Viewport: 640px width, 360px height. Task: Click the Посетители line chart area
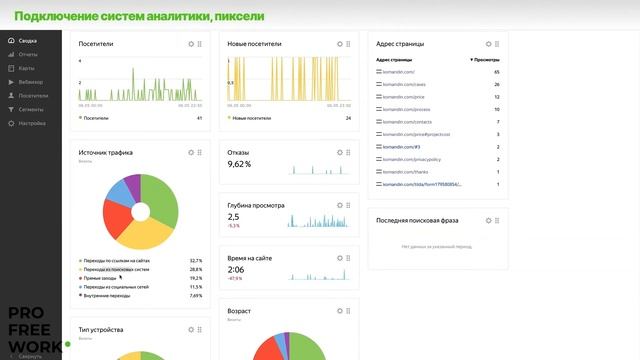point(140,80)
